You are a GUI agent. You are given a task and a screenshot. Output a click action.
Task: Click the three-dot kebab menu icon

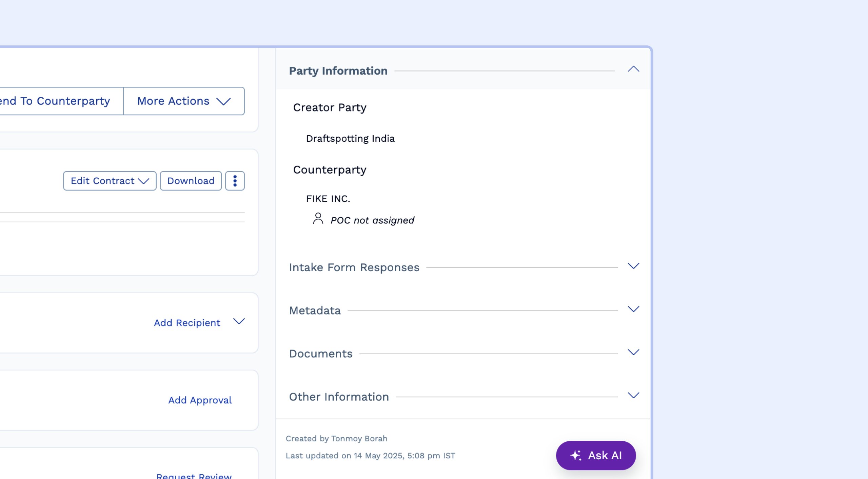[x=235, y=181]
